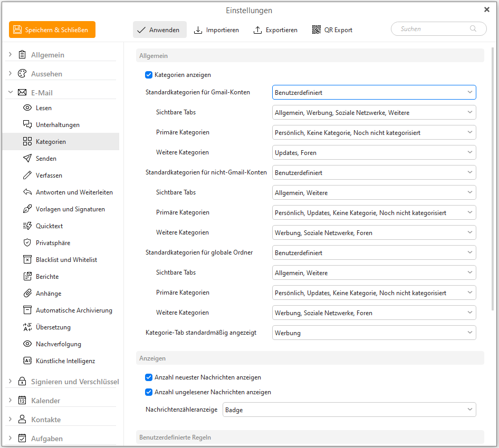This screenshot has width=499, height=448.
Task: Expand the Kontakte section chevron
Action: (11, 419)
